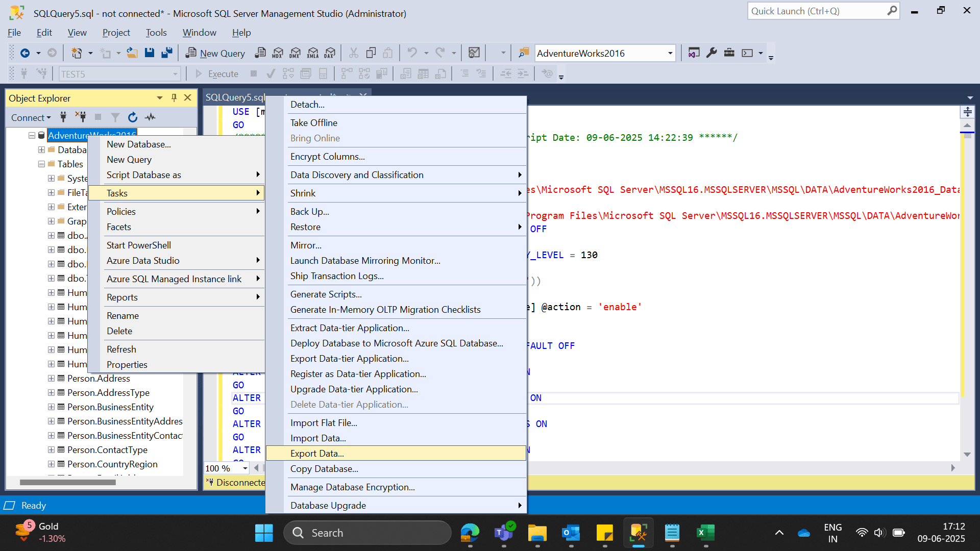The height and width of the screenshot is (551, 980).
Task: Click the MDX query icon
Action: (x=278, y=53)
